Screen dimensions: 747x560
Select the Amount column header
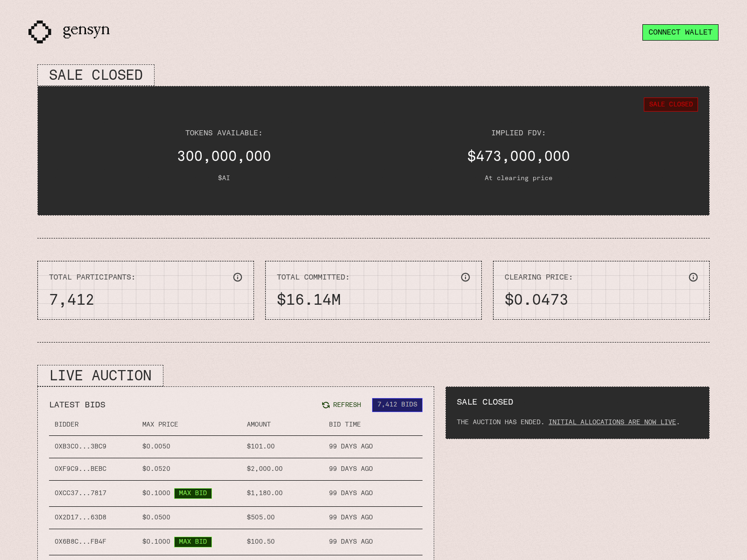point(259,424)
